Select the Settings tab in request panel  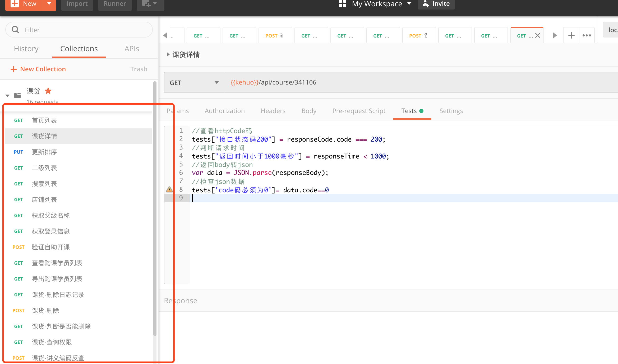451,110
